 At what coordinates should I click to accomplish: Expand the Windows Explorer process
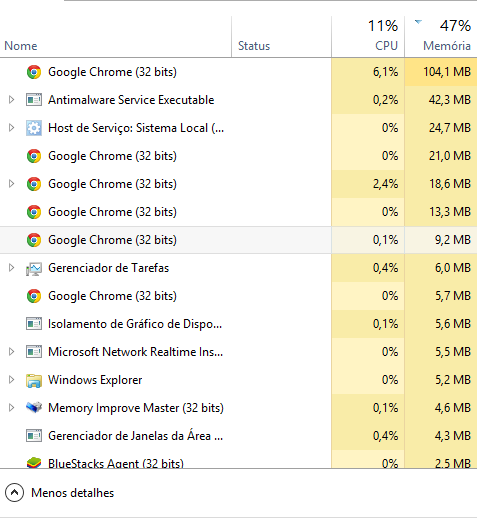coord(11,380)
